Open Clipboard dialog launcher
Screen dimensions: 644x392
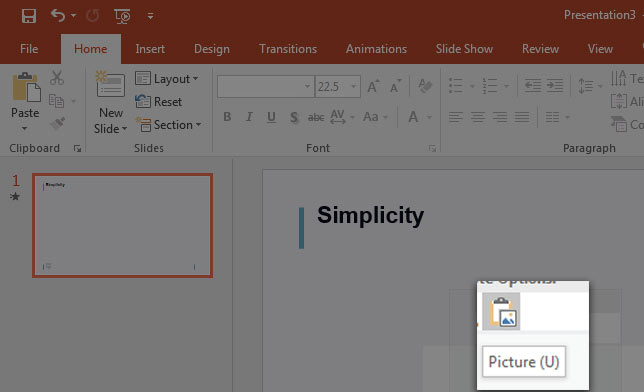click(77, 149)
